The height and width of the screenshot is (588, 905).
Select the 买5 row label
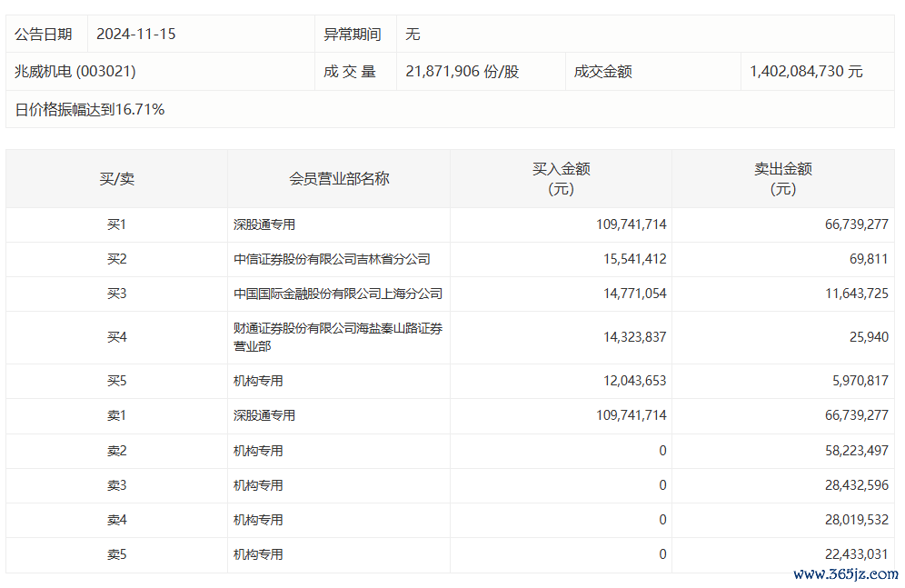(x=116, y=381)
